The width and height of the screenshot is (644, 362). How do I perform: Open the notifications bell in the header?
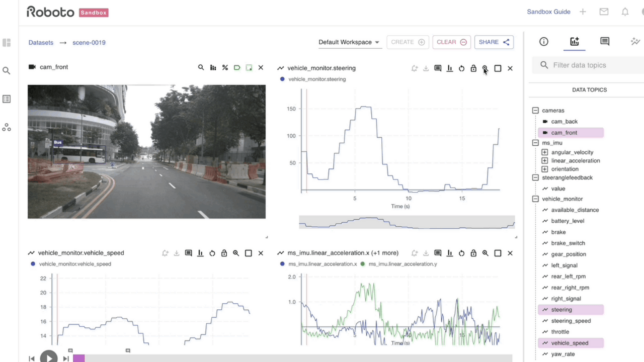pyautogui.click(x=625, y=12)
